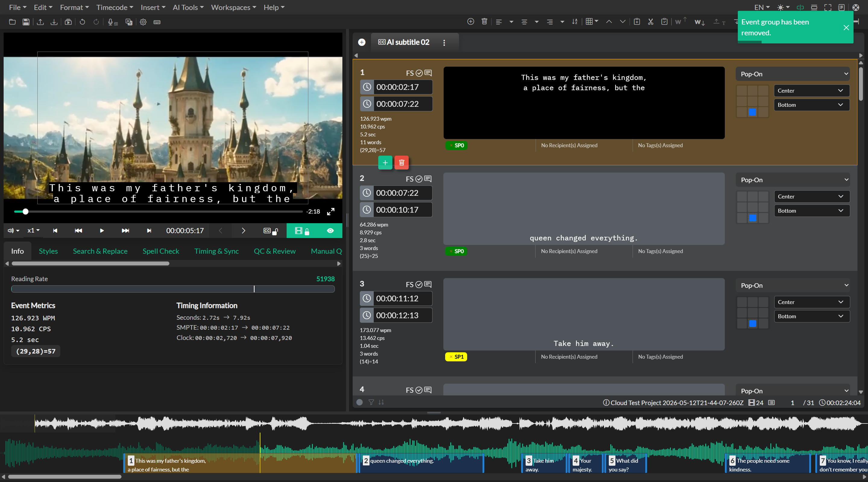Open event 3 Bottom position dropdown

(811, 316)
